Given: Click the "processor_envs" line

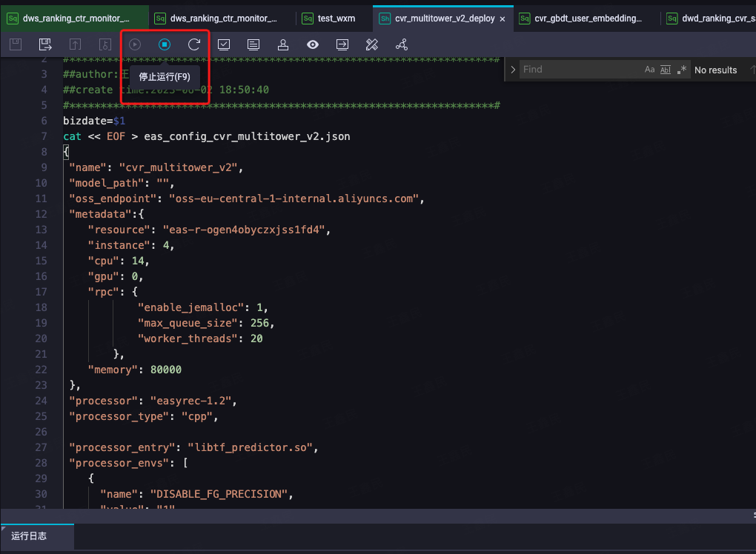Looking at the screenshot, I should (x=128, y=463).
